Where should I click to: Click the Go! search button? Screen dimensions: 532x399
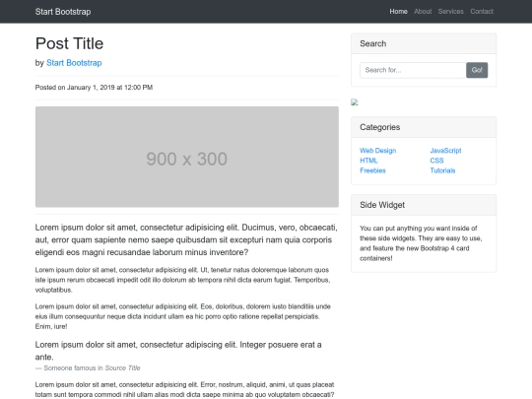(477, 70)
